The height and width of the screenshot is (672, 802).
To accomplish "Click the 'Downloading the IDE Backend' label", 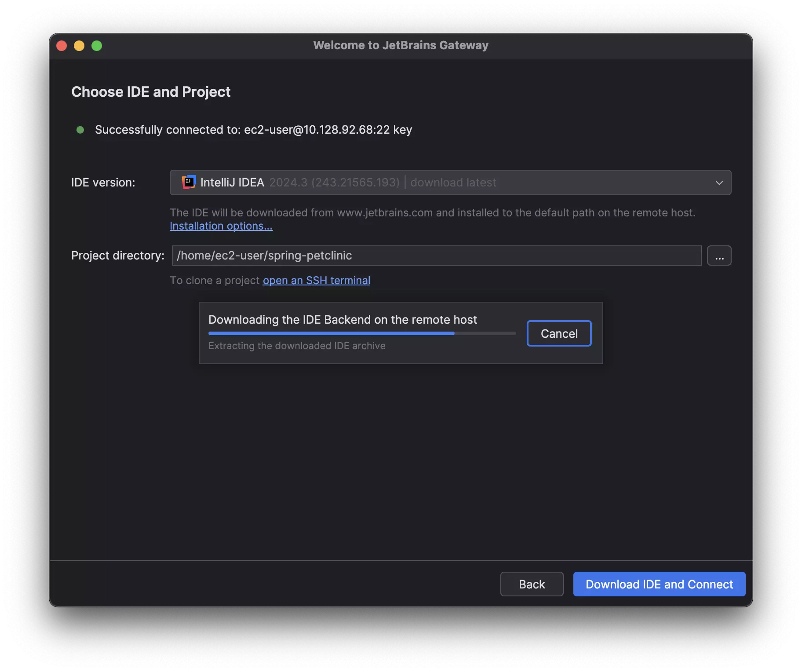I will (343, 319).
